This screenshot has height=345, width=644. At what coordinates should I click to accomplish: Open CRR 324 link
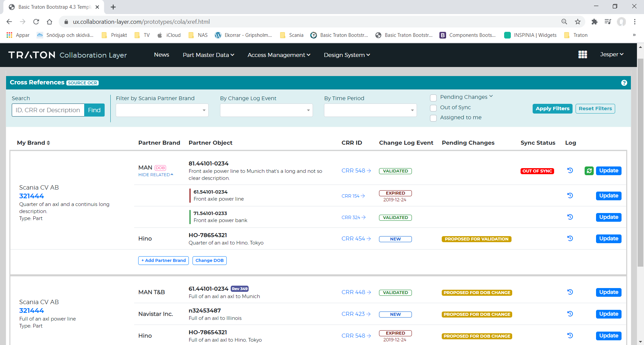[354, 217]
